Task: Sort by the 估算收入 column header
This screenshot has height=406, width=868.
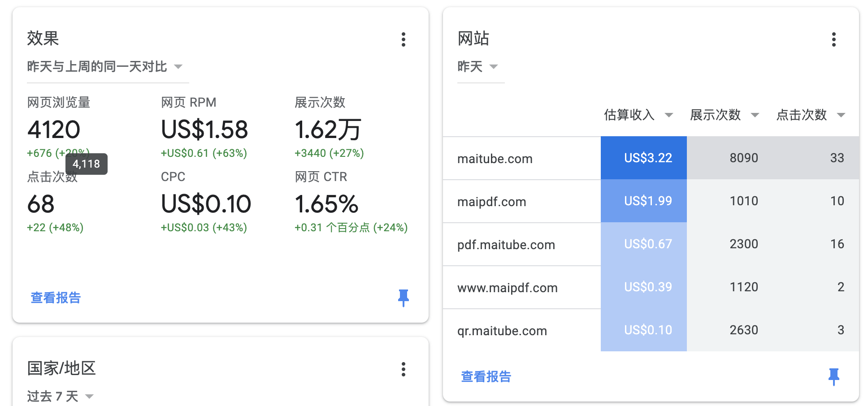Action: pyautogui.click(x=638, y=115)
